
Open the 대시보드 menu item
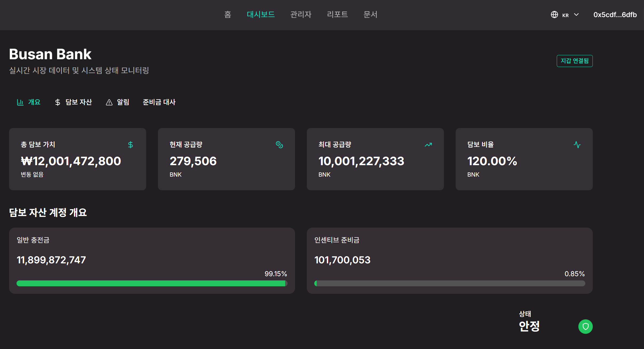click(261, 14)
